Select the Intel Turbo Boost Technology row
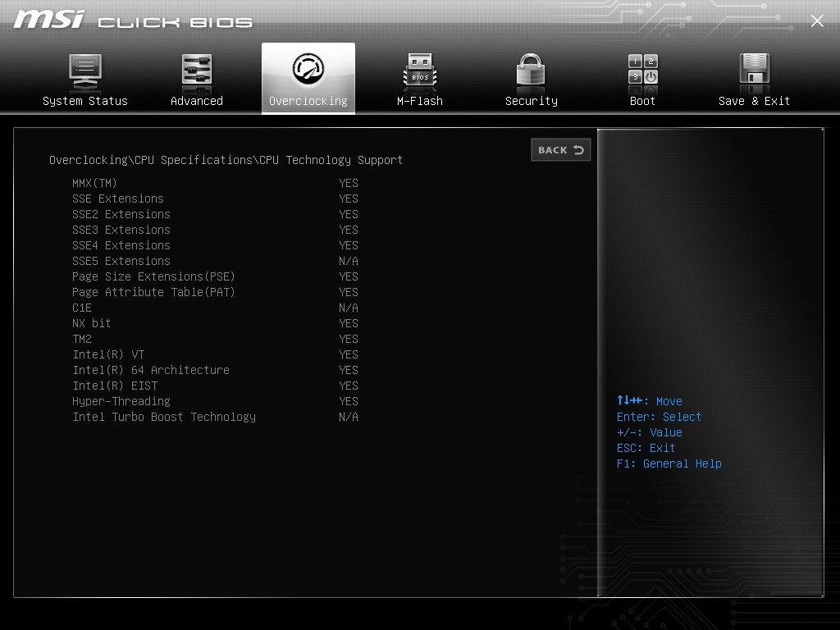The width and height of the screenshot is (840, 630). 216,417
